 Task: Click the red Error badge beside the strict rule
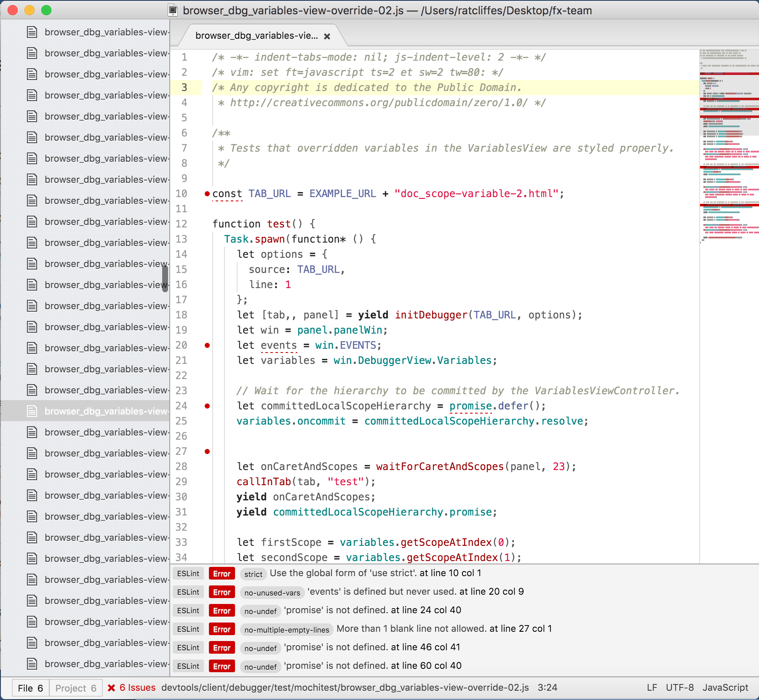(x=222, y=573)
